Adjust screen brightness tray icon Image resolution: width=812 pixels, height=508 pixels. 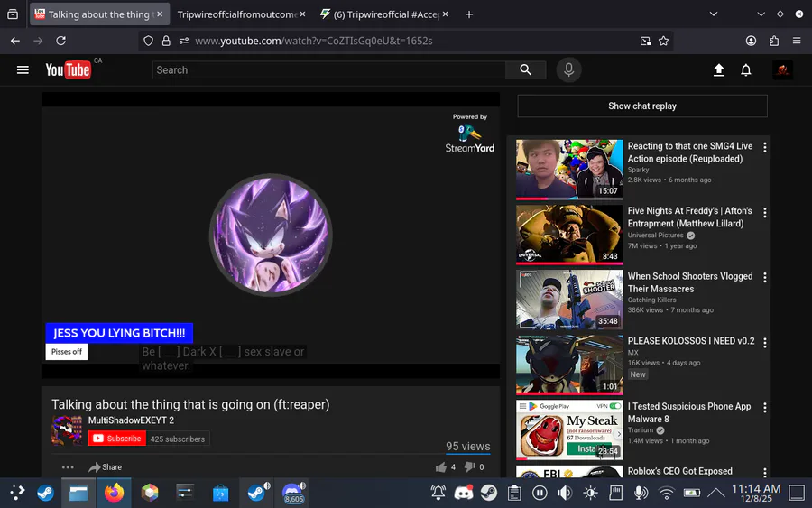click(590, 493)
